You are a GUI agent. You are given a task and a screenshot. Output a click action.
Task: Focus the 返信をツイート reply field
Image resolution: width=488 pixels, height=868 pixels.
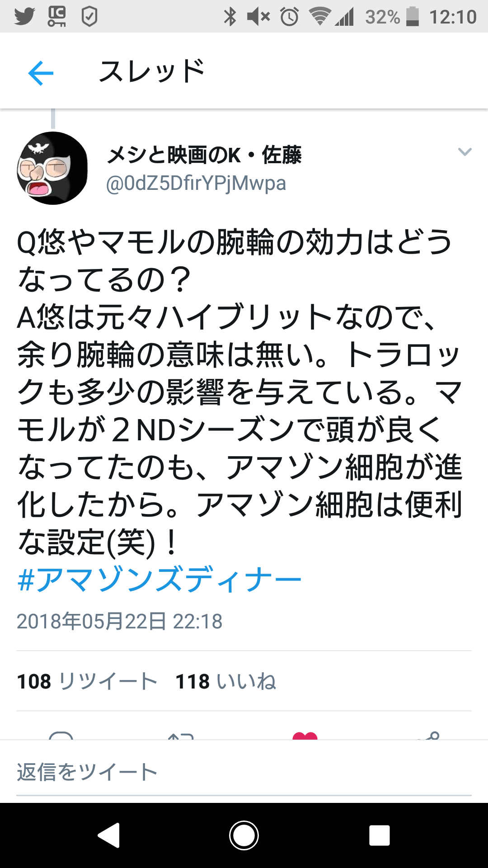[244, 772]
